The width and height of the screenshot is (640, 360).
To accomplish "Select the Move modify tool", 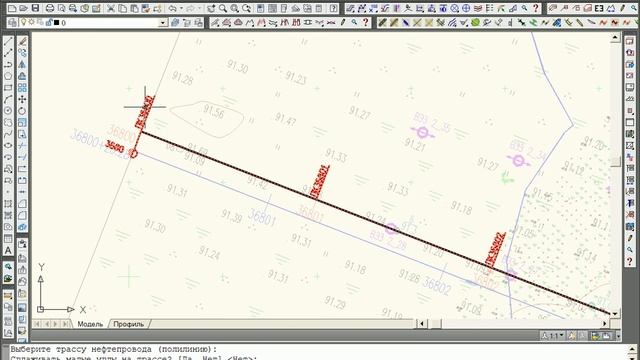I will (x=22, y=99).
